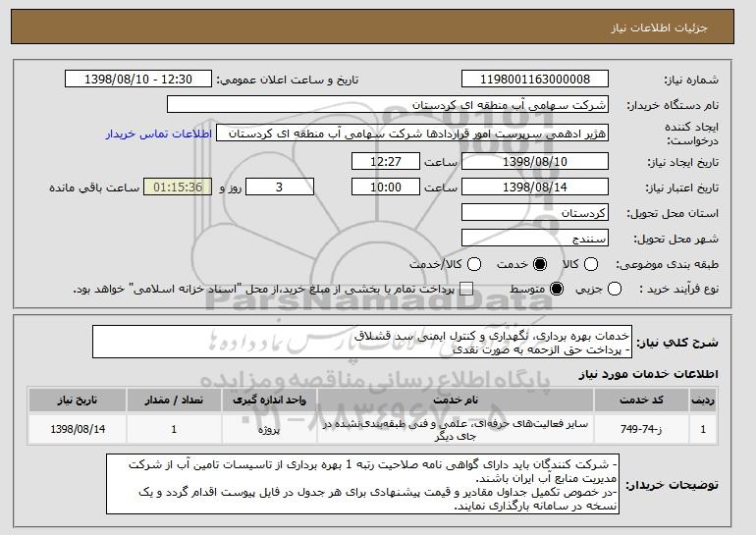Click the service name cell in row 1
The image size is (756, 535).
[x=456, y=429]
